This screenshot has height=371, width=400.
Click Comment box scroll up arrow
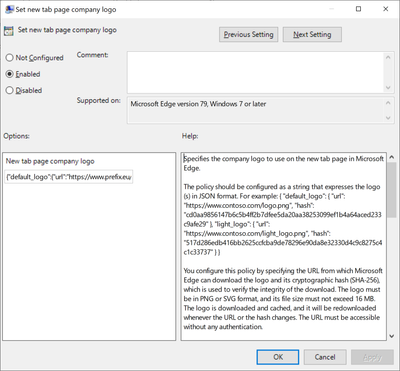pos(388,58)
